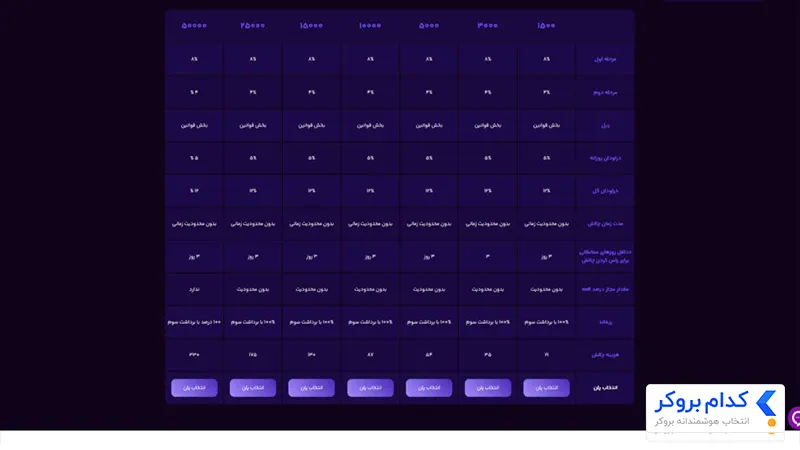Click بخش قوانین cell in 10000 column
Image resolution: width=800 pixels, height=450 pixels.
pos(370,126)
